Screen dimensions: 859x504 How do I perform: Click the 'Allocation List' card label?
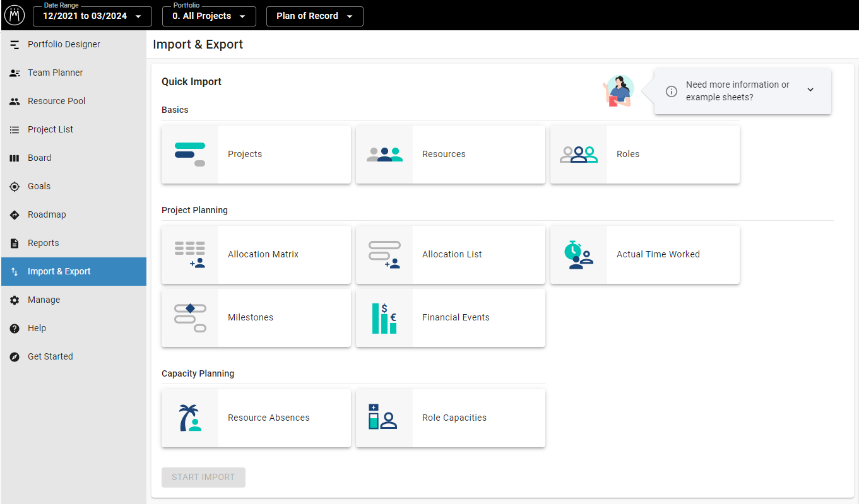point(452,255)
